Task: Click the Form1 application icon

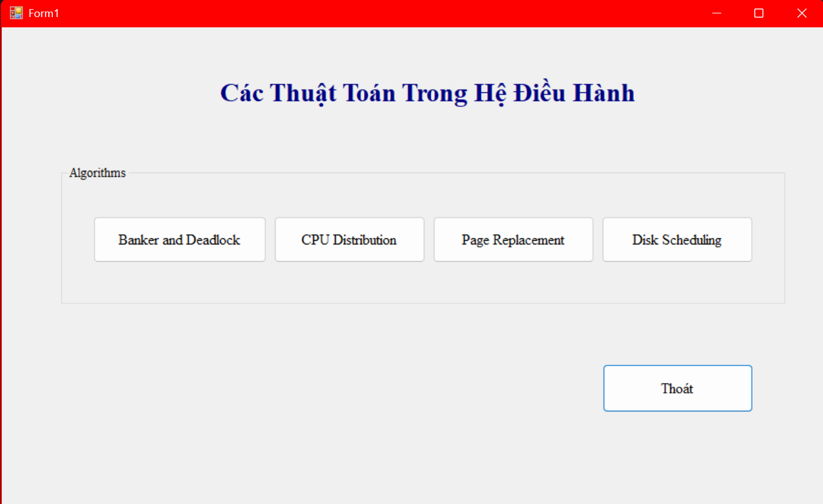Action: [16, 13]
